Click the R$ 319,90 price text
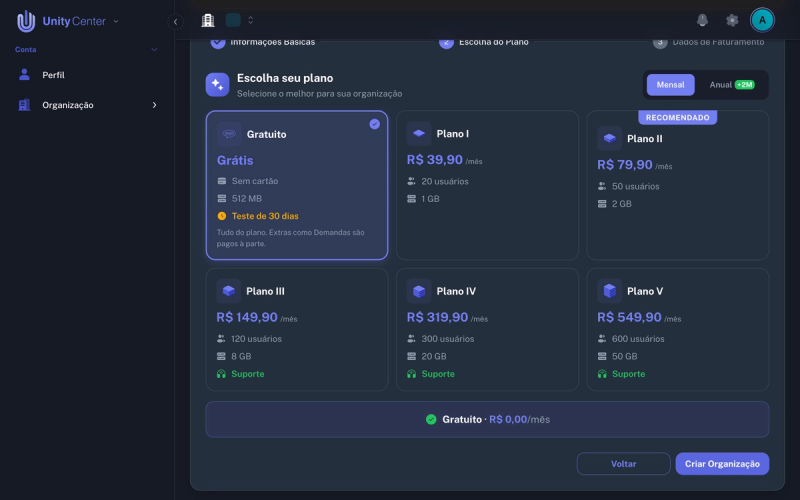Image resolution: width=800 pixels, height=500 pixels. [x=437, y=317]
